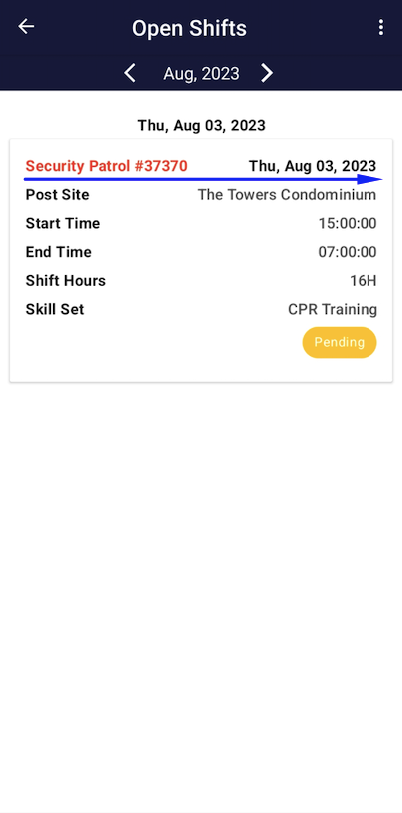The width and height of the screenshot is (402, 813).
Task: Tap the Open Shifts title
Action: tap(189, 28)
